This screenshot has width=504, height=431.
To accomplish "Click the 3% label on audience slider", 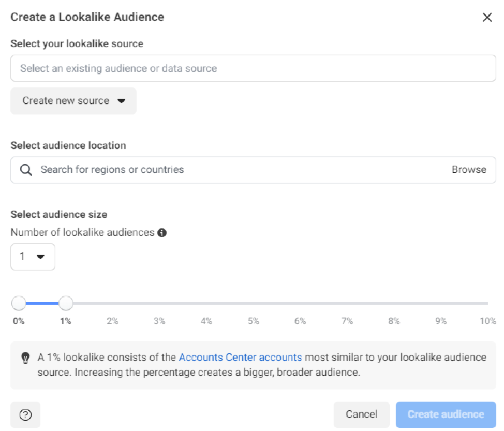I will [x=159, y=321].
